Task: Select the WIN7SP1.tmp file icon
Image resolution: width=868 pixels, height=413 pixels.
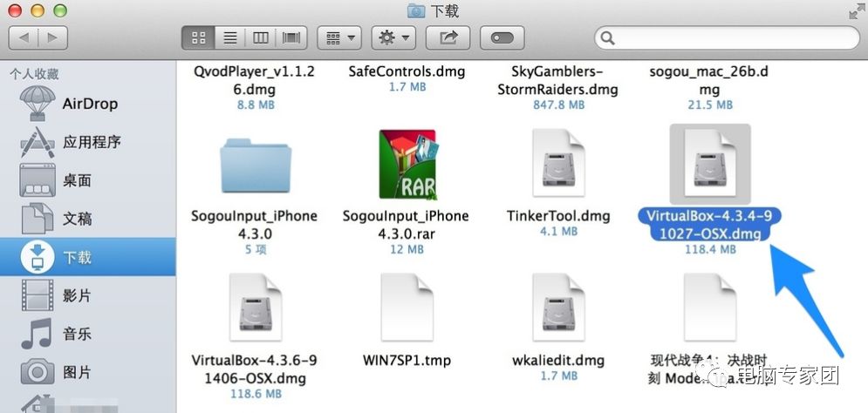Action: 407,308
